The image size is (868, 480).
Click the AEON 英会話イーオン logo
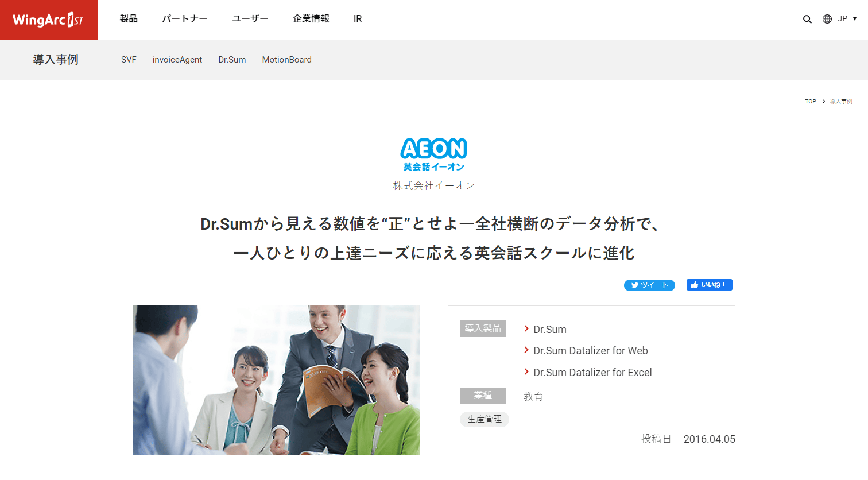[x=433, y=154]
